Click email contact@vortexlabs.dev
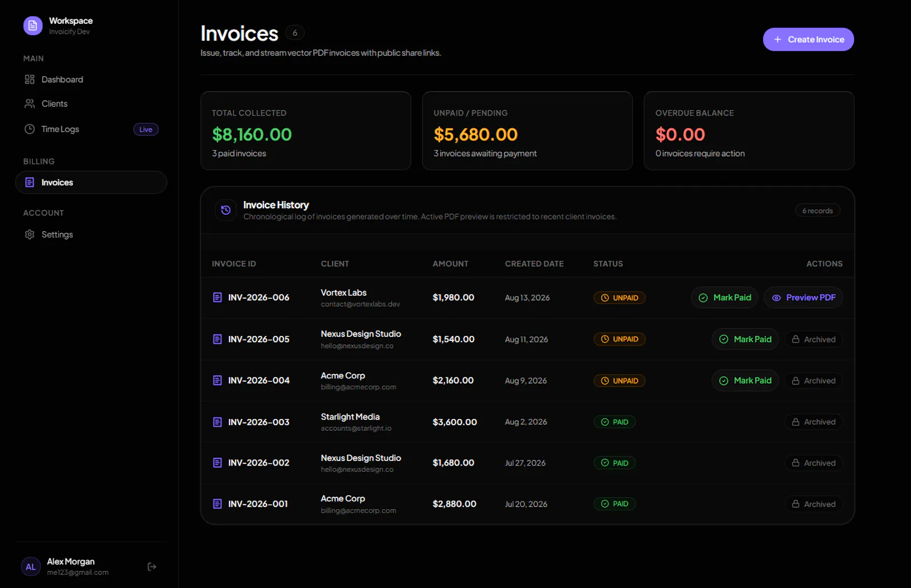Screen dimensions: 911x588 [360, 305]
